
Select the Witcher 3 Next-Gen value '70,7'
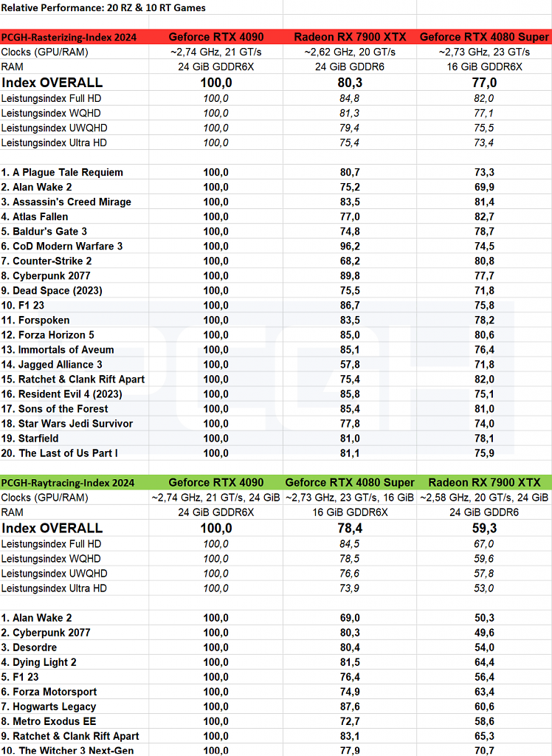click(x=484, y=750)
